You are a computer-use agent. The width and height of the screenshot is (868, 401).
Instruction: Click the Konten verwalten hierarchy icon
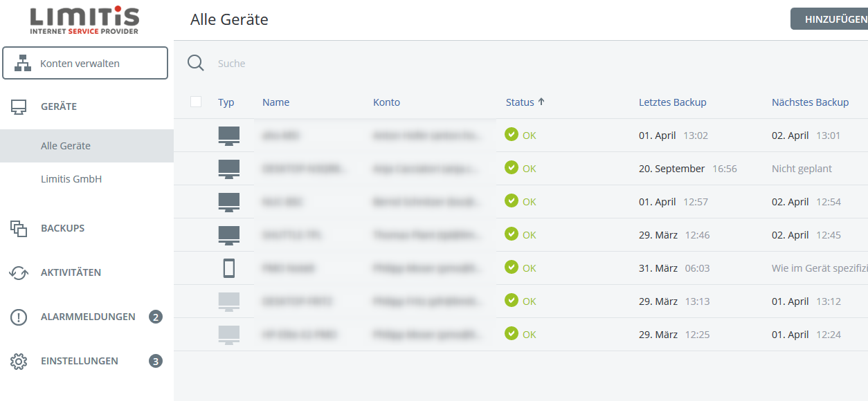tap(24, 64)
